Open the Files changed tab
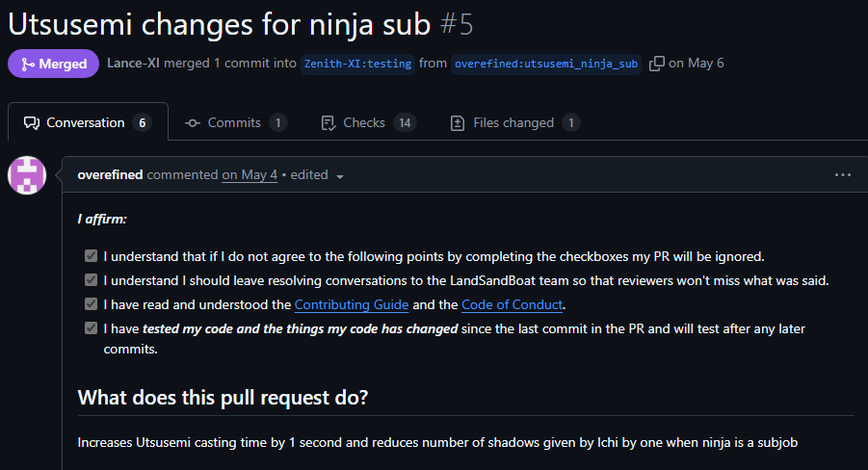Viewport: 868px width, 470px height. click(x=513, y=122)
